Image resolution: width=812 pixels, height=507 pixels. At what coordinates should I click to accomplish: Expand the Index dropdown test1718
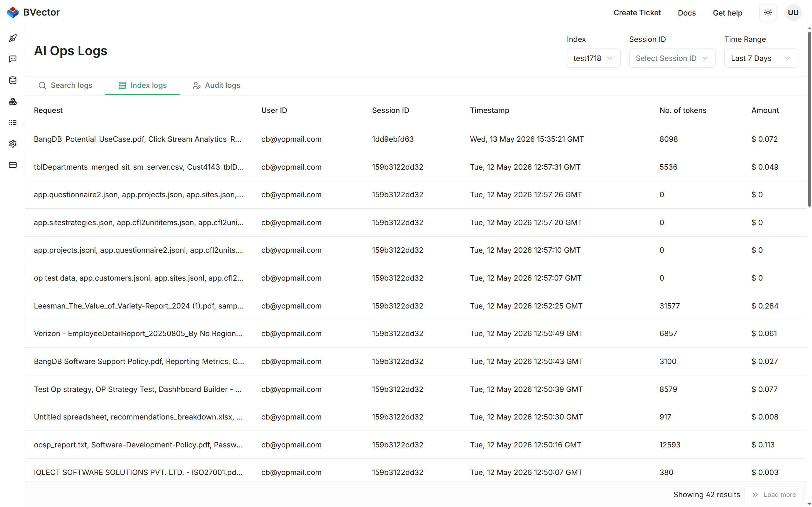[594, 58]
